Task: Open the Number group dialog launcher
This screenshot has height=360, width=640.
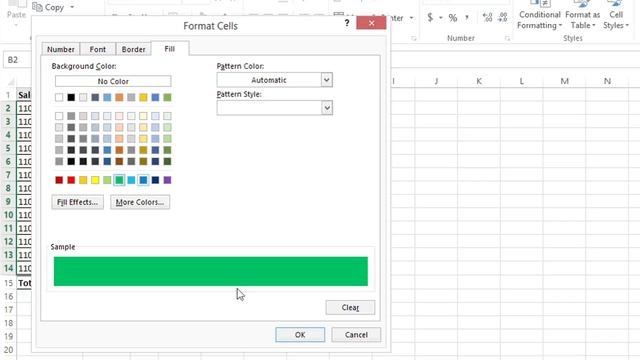Action: coord(507,38)
